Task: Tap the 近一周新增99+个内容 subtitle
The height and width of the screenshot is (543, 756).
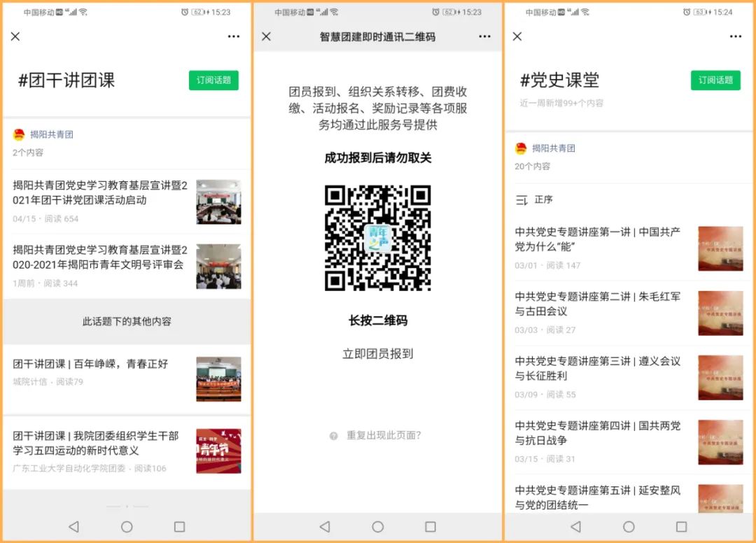Action: 561,103
